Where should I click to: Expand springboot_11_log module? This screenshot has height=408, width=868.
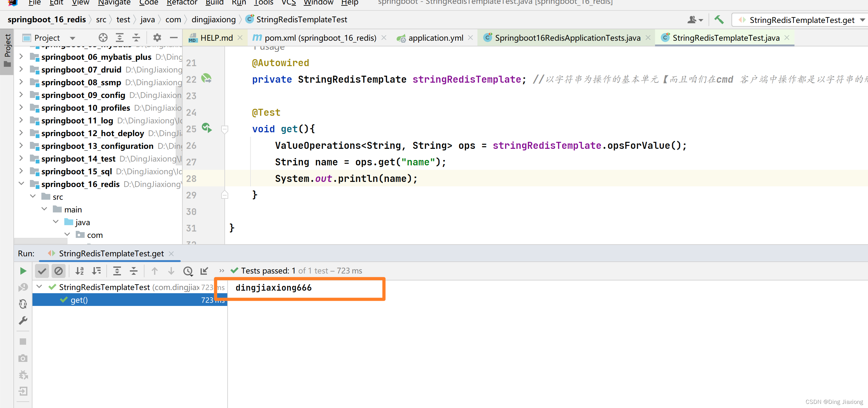pyautogui.click(x=21, y=120)
